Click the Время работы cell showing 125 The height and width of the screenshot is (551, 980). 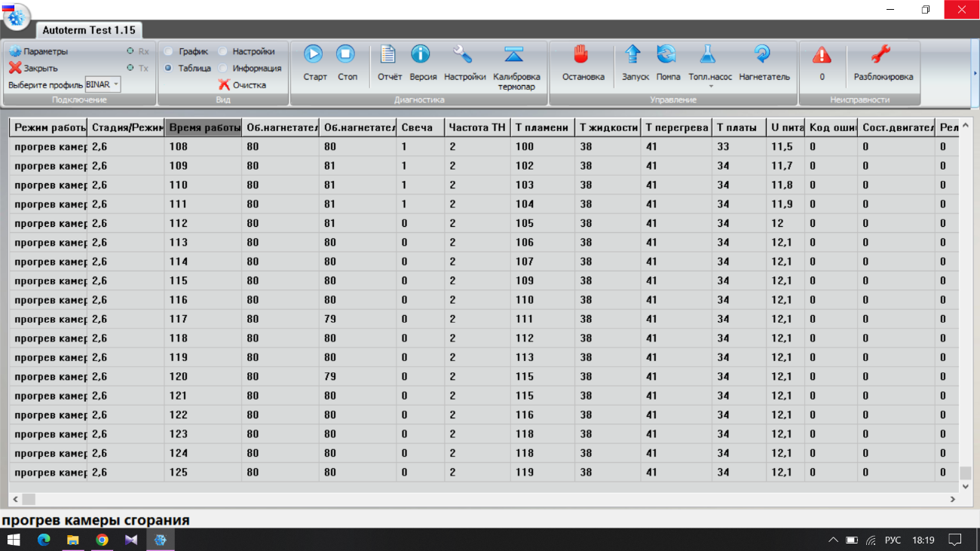[204, 473]
